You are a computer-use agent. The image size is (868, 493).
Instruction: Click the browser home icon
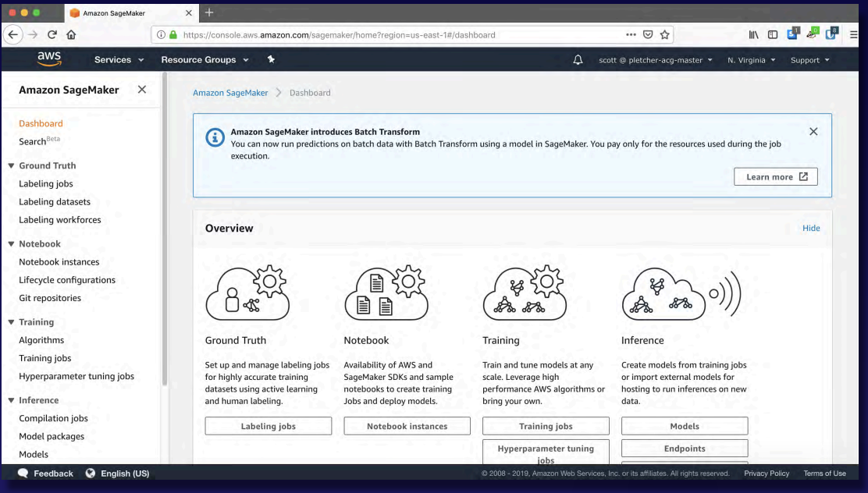[71, 34]
